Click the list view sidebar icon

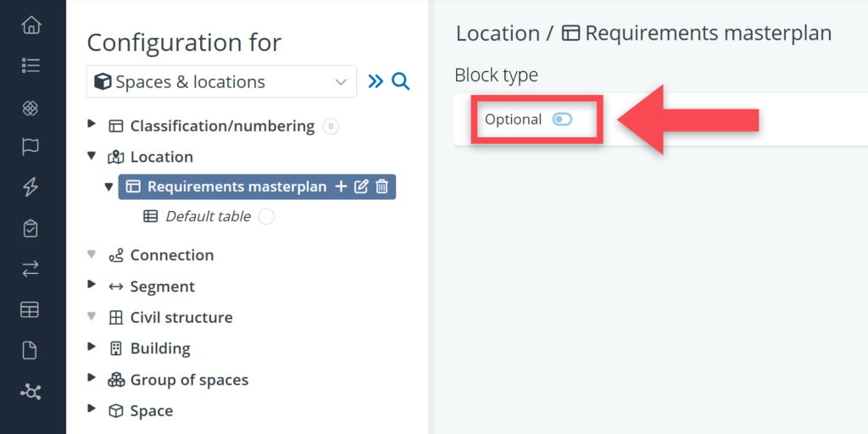pos(31,65)
